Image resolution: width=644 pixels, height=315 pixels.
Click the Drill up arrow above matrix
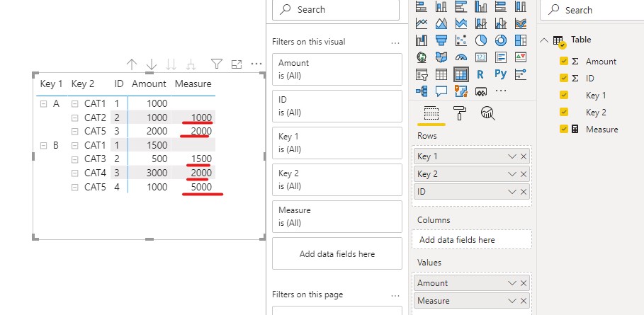tap(132, 64)
